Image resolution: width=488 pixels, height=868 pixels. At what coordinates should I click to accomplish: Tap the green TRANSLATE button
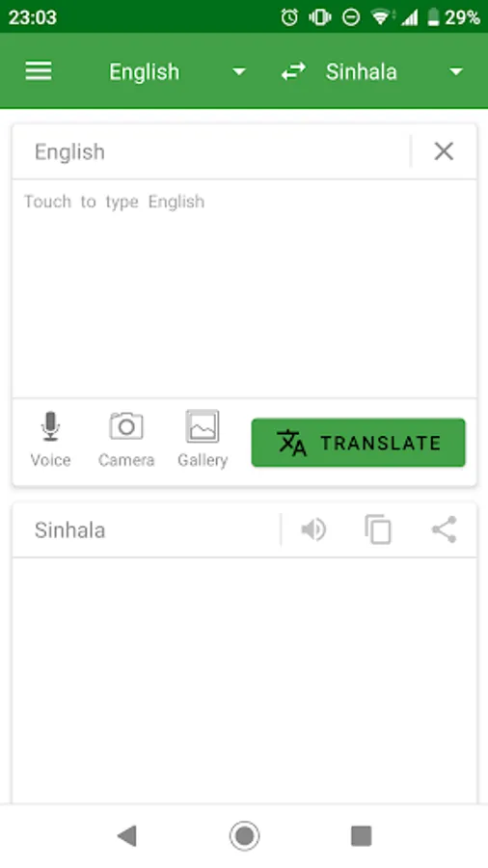pyautogui.click(x=359, y=443)
